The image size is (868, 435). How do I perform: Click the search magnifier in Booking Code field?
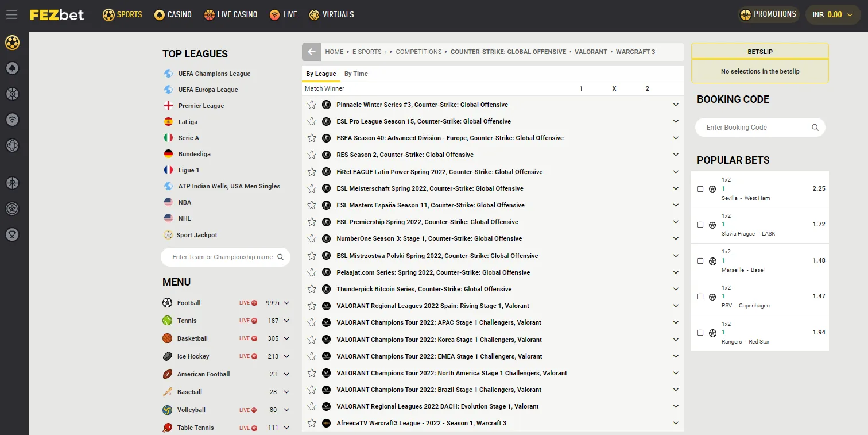(815, 128)
